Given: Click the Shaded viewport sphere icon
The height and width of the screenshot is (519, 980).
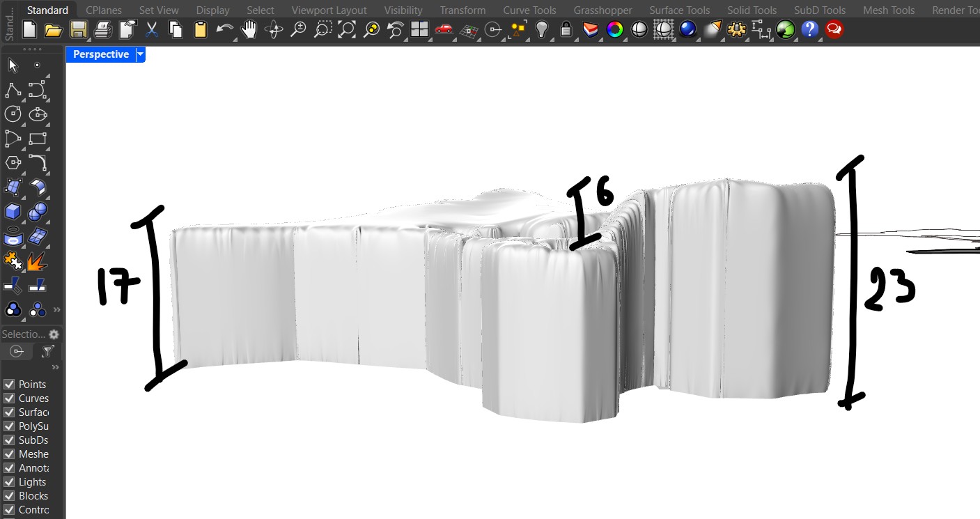Looking at the screenshot, I should [x=639, y=30].
